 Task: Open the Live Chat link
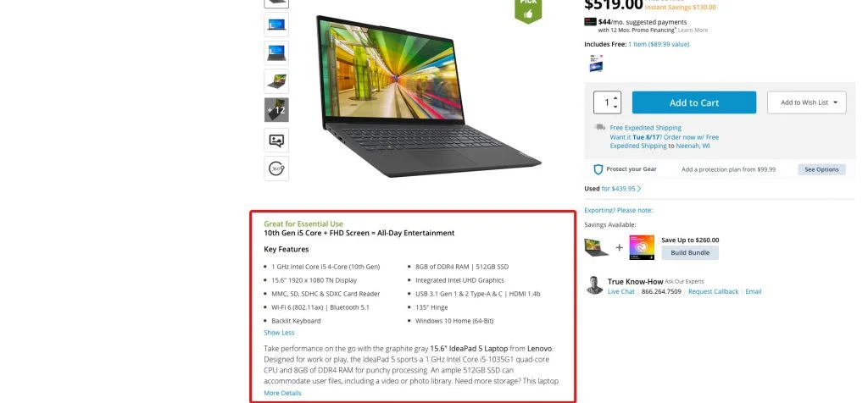click(621, 291)
